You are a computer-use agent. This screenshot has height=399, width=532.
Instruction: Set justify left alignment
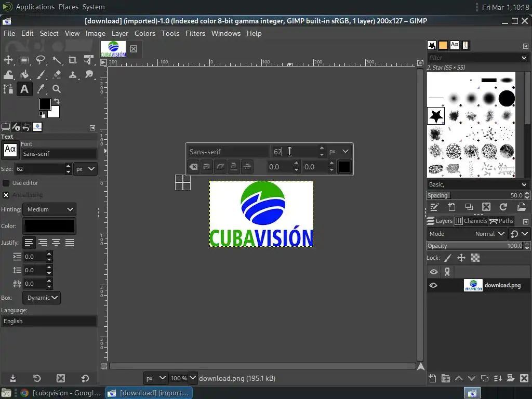click(29, 243)
